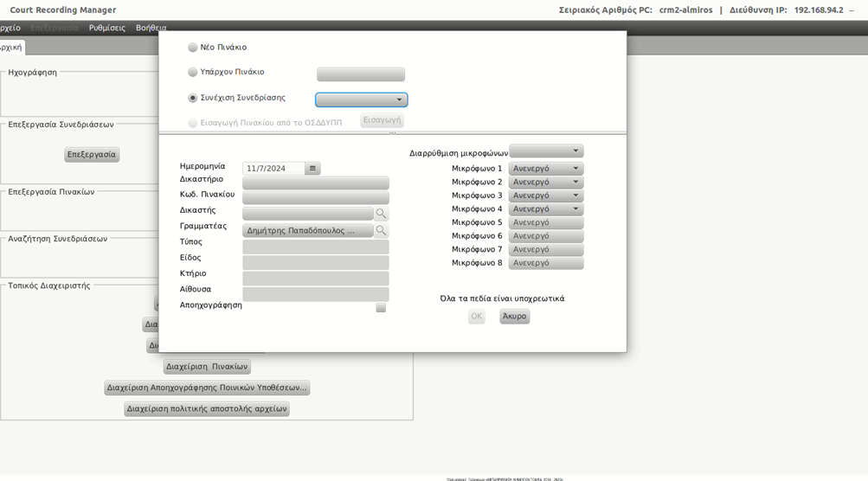
Task: Click the Ημερομηνία date input field
Action: point(273,169)
